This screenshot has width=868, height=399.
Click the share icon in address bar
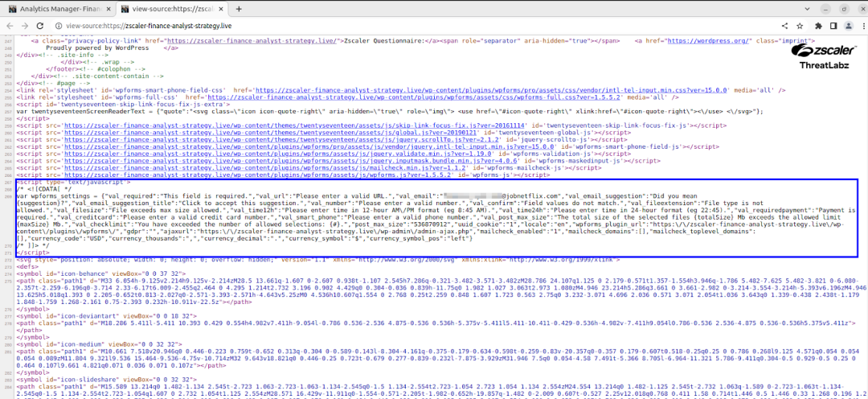click(784, 26)
